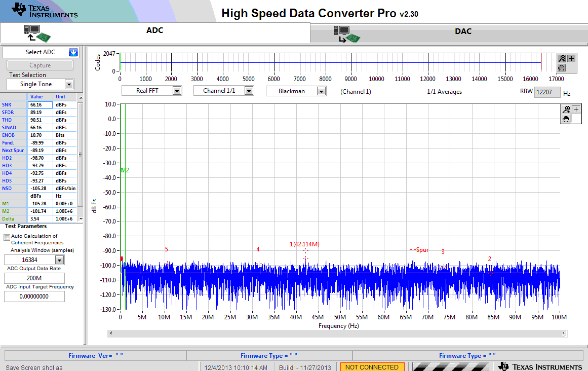Screen dimensions: 588x371
Task: Click the ADC Input Target Frequency field
Action: (x=34, y=296)
